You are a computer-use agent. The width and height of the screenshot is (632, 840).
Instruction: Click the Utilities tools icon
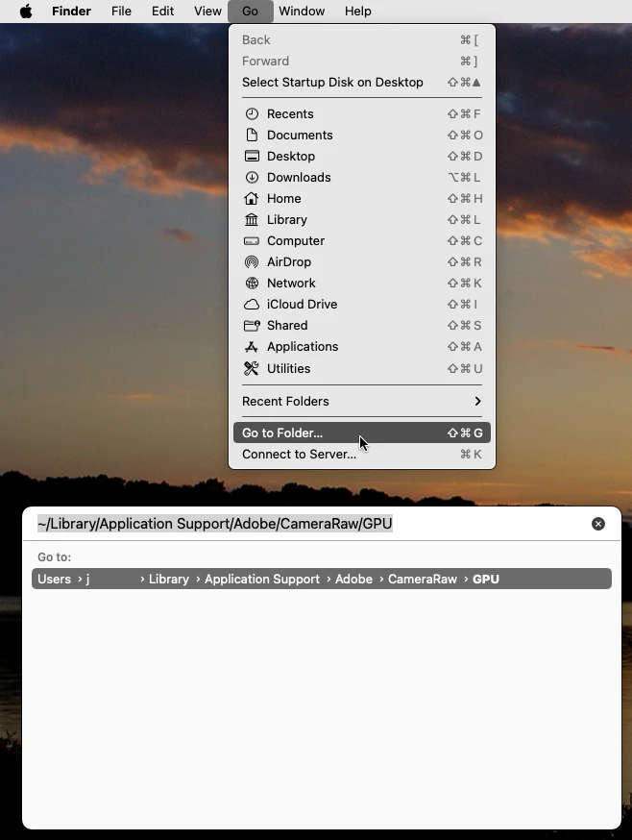252,368
